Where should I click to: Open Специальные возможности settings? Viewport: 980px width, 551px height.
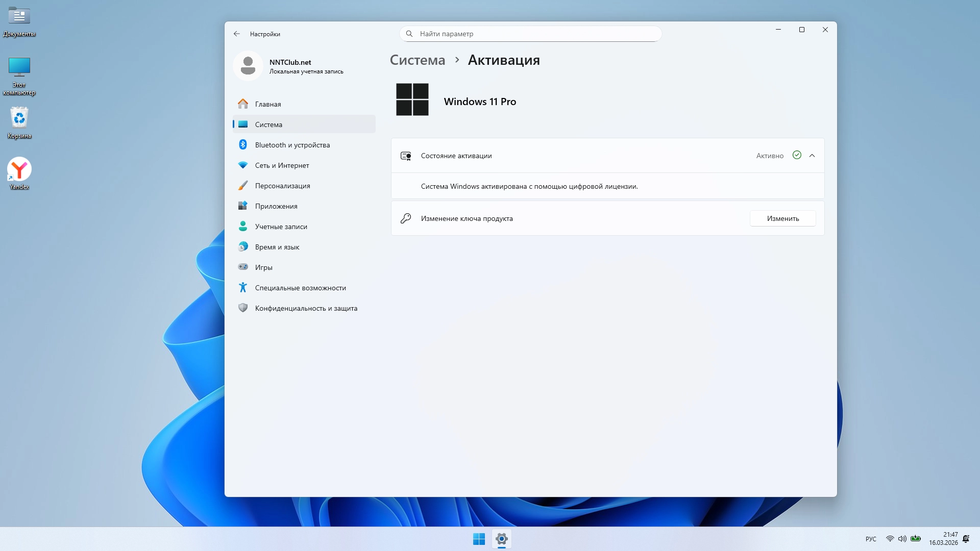coord(300,288)
